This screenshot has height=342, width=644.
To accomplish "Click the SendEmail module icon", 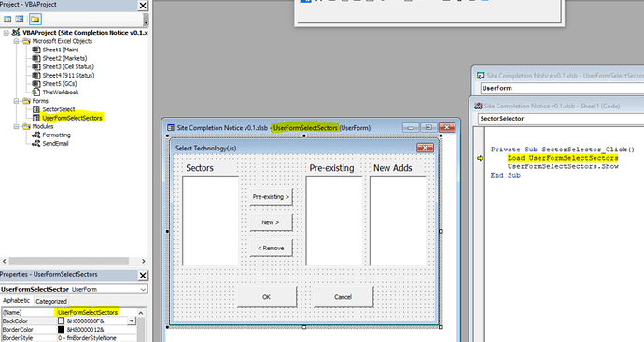I will [x=36, y=144].
